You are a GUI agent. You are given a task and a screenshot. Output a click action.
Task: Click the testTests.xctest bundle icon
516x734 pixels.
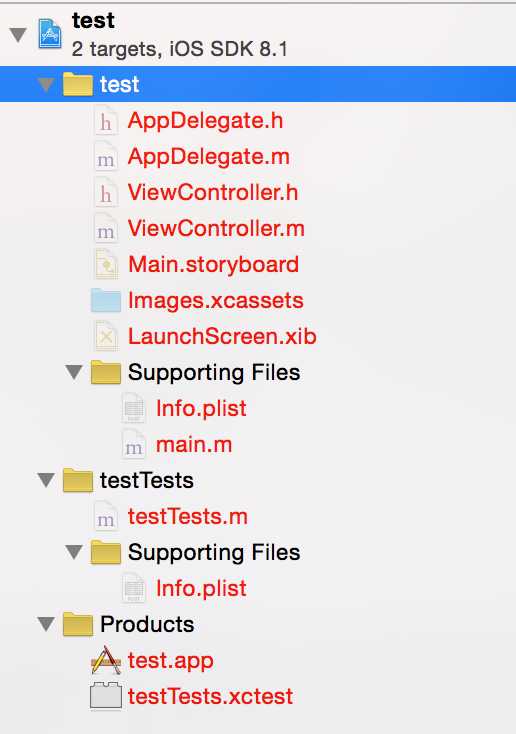[106, 696]
